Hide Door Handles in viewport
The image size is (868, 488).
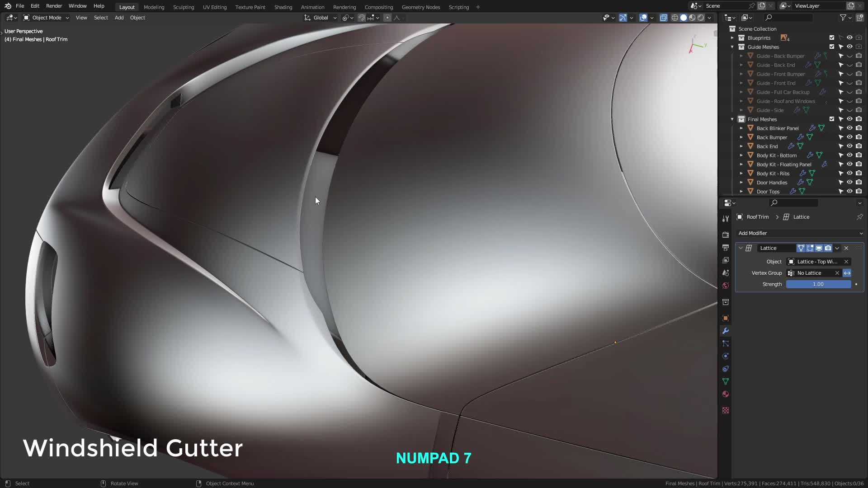850,183
